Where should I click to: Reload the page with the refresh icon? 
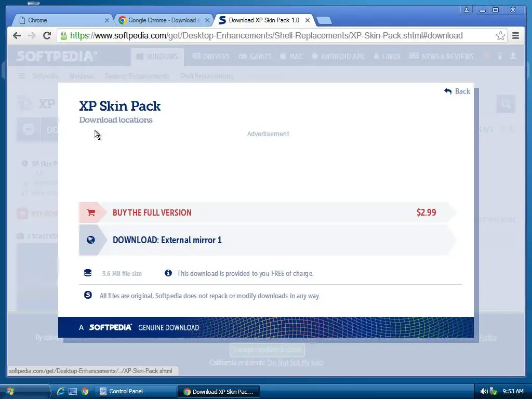point(47,36)
